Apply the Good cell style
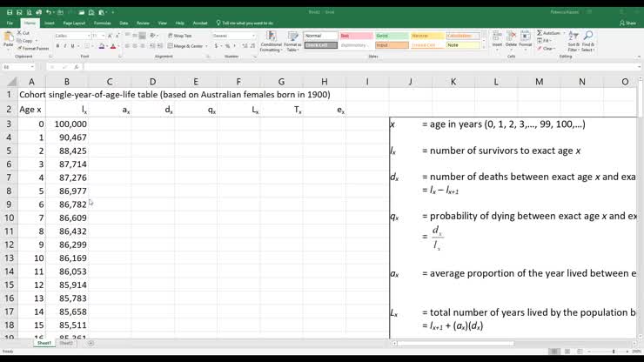The height and width of the screenshot is (362, 644). click(x=392, y=37)
